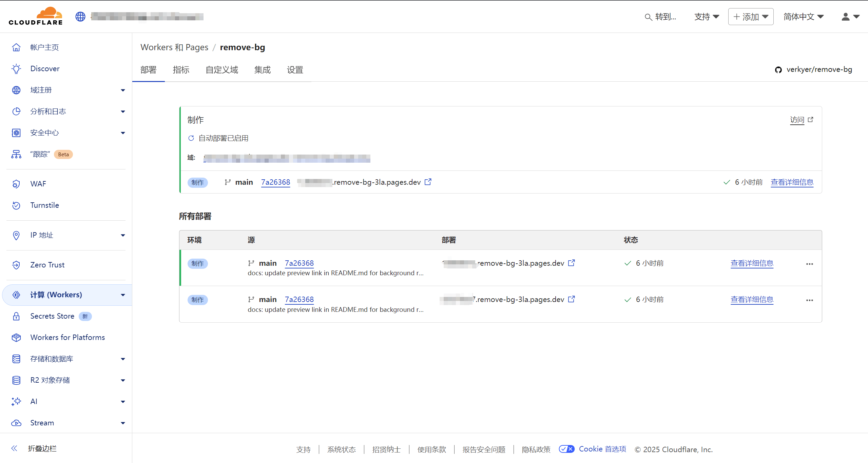Toggle the Cookie preferences switch icon

click(x=566, y=449)
